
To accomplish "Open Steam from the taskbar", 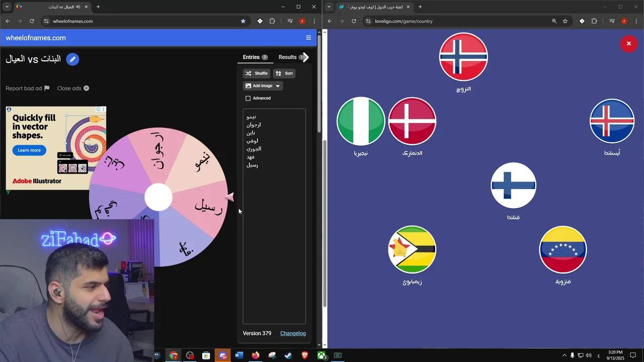I will 288,355.
